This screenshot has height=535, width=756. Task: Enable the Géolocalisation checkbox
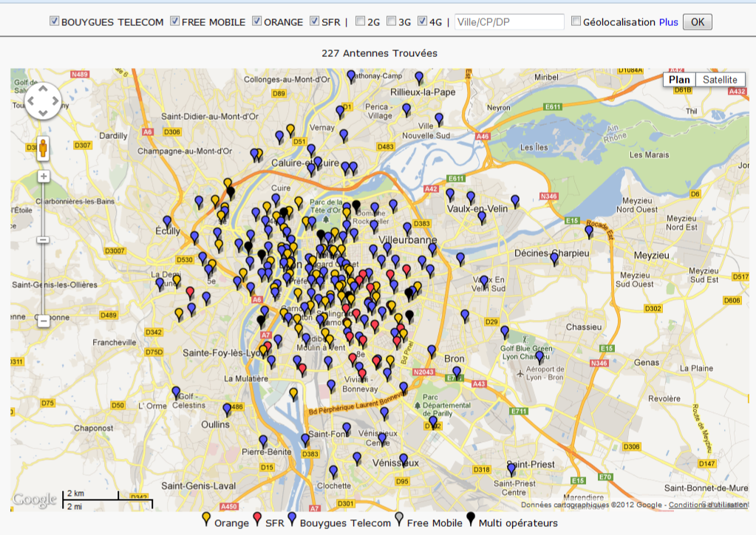coord(576,21)
